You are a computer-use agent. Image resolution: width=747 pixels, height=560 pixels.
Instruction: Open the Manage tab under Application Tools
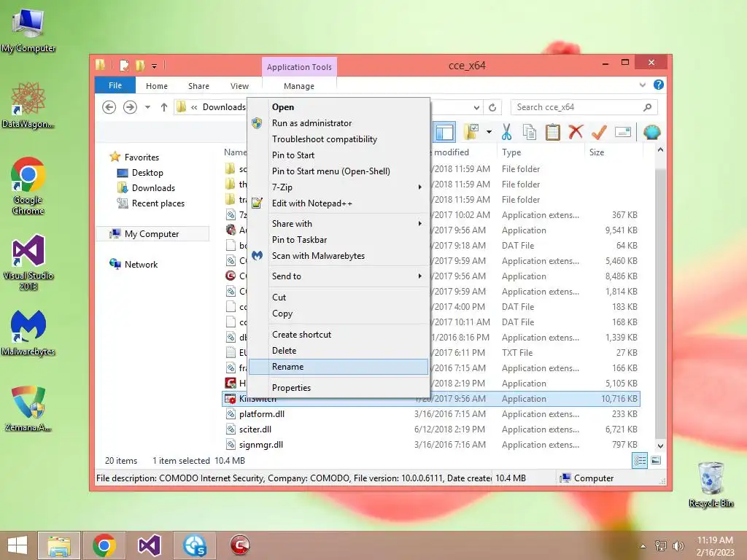pos(298,86)
